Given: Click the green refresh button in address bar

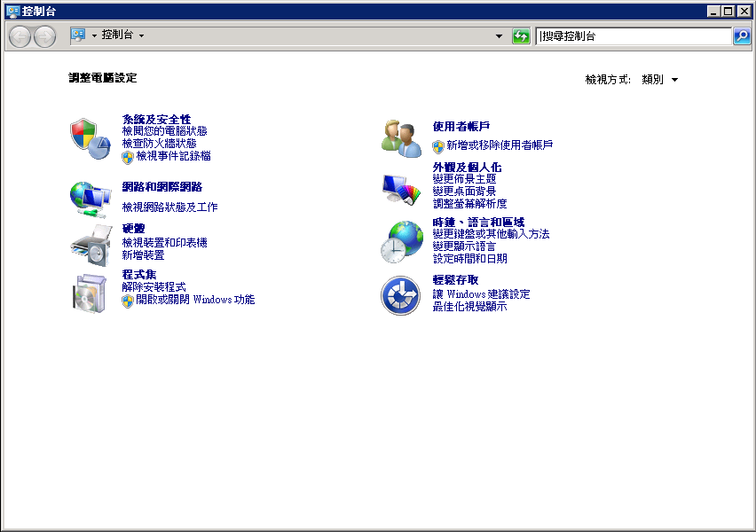Looking at the screenshot, I should click(x=521, y=36).
